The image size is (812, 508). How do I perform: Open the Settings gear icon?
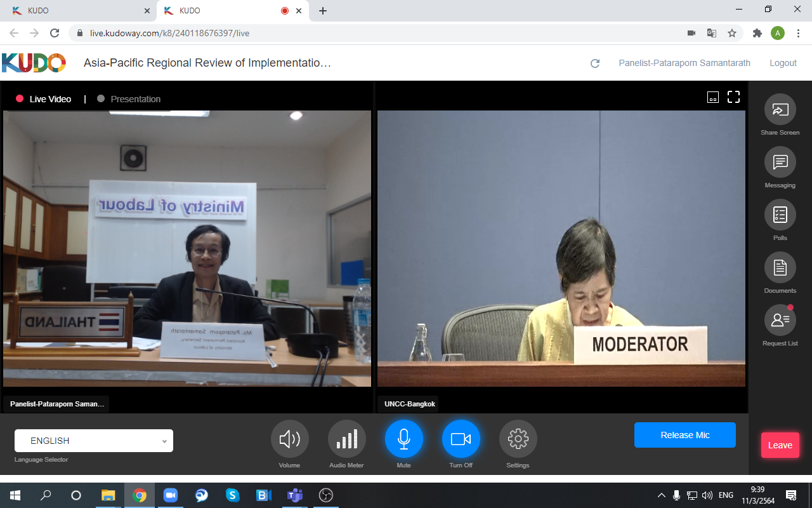coord(518,439)
